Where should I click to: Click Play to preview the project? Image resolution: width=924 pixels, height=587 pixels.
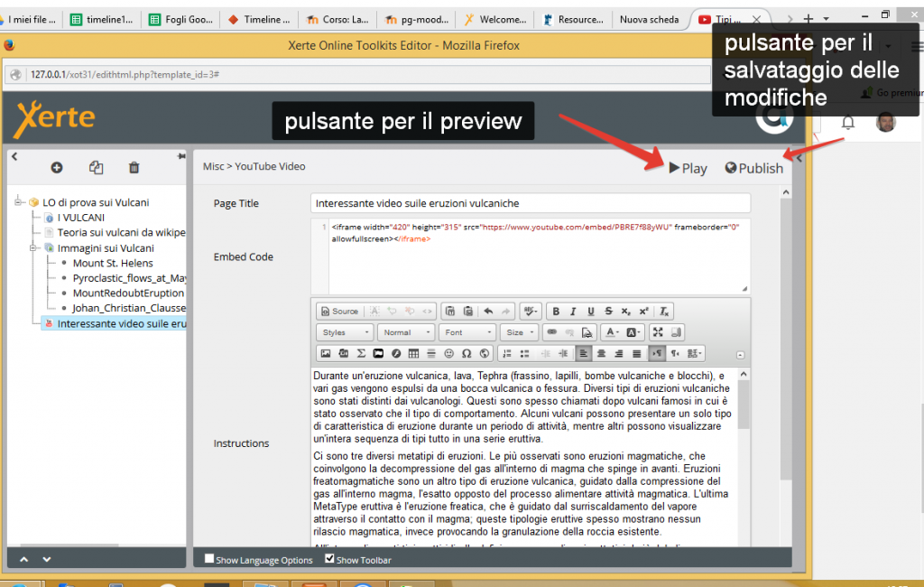click(688, 168)
